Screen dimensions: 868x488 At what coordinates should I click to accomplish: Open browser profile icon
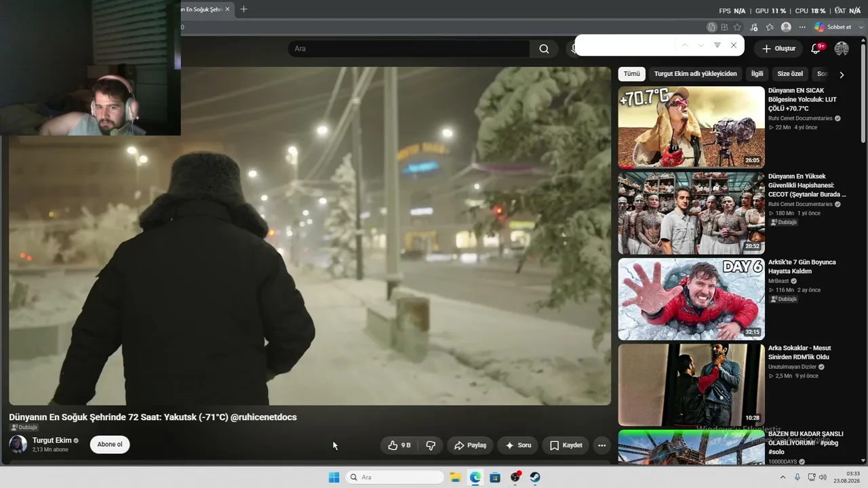[786, 27]
